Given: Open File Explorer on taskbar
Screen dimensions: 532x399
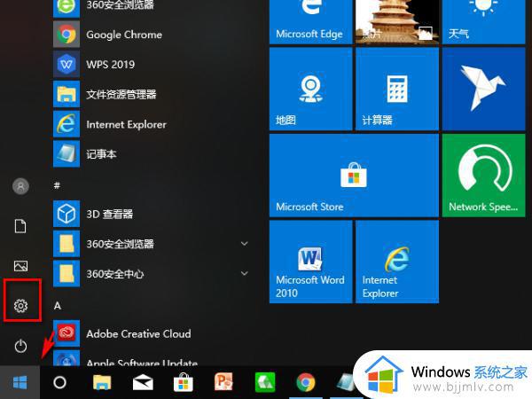Looking at the screenshot, I should point(102,382).
